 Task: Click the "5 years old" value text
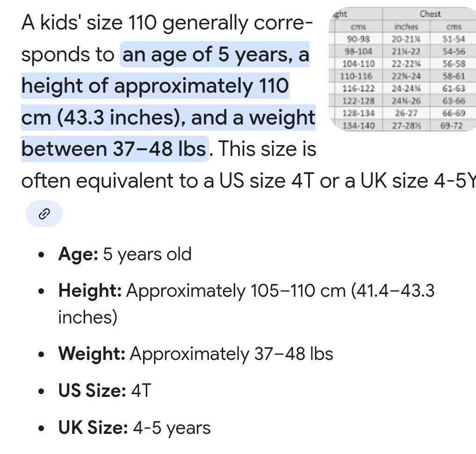(147, 254)
